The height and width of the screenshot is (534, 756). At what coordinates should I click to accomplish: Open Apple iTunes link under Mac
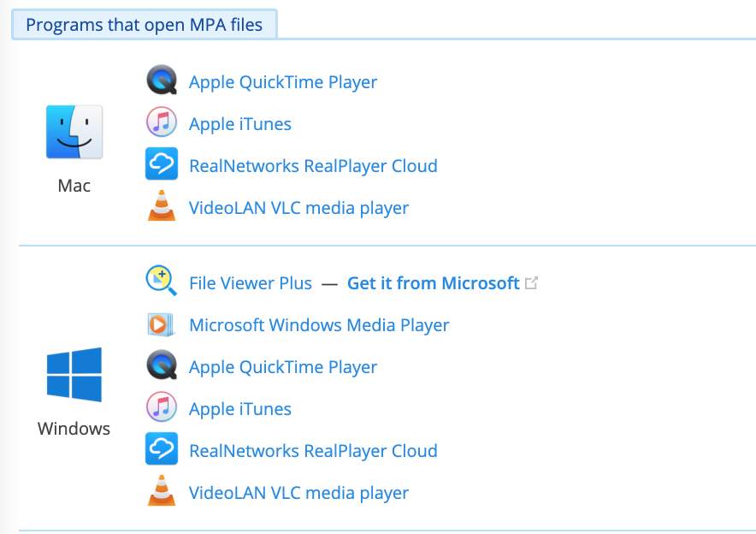240,124
